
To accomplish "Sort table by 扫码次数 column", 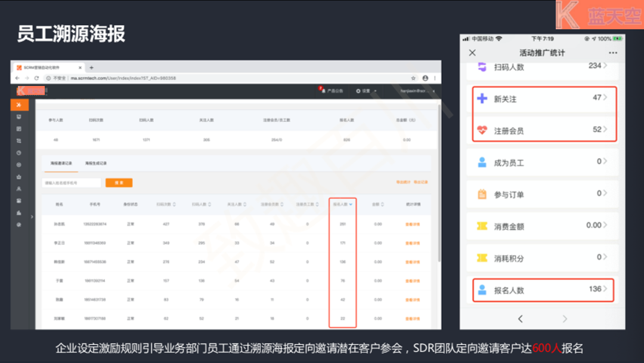I will 166,204.
